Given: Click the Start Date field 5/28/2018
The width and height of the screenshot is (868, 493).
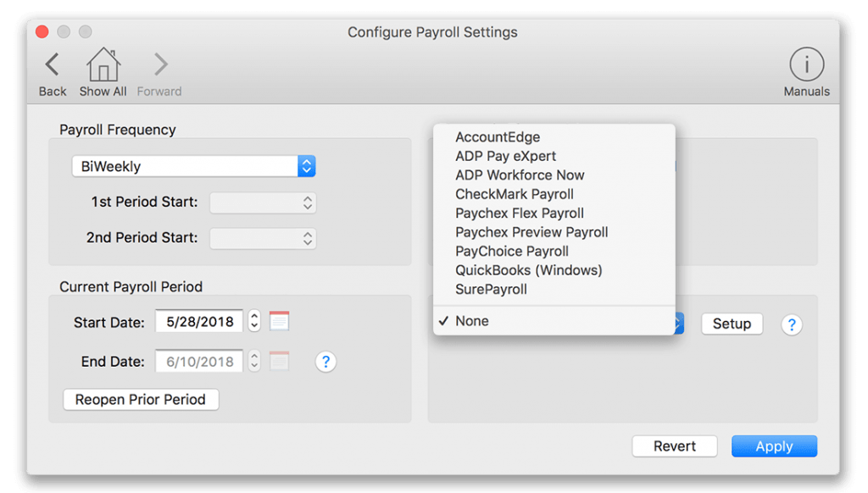Looking at the screenshot, I should pyautogui.click(x=199, y=322).
